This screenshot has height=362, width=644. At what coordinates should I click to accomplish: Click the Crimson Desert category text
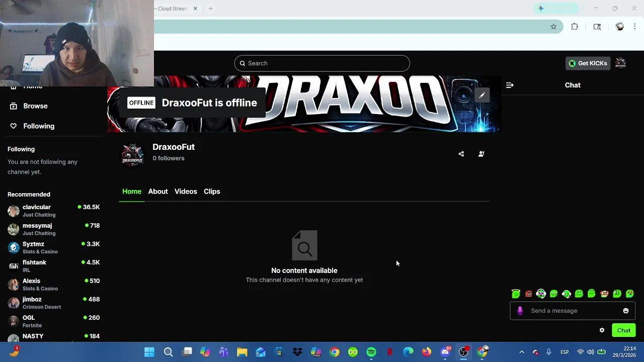(x=42, y=307)
